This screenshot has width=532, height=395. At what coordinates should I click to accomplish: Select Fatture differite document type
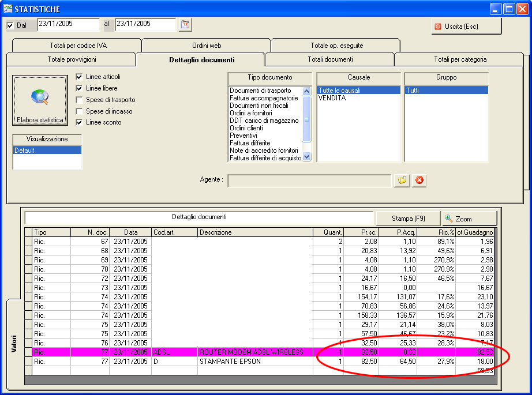pos(250,143)
